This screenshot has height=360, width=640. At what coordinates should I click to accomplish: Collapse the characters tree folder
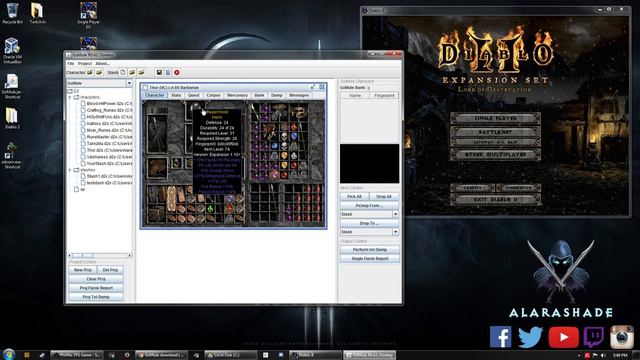pyautogui.click(x=70, y=98)
